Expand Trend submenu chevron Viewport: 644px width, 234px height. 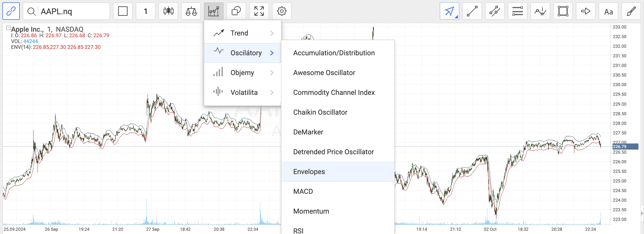click(x=272, y=33)
